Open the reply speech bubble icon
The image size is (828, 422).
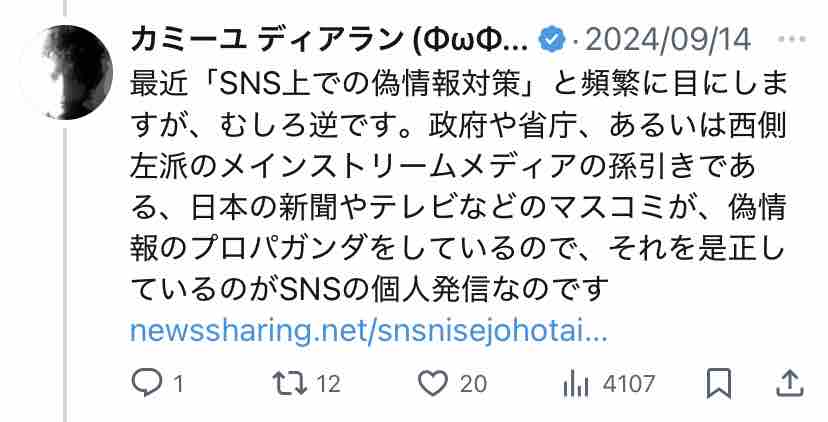pyautogui.click(x=146, y=383)
